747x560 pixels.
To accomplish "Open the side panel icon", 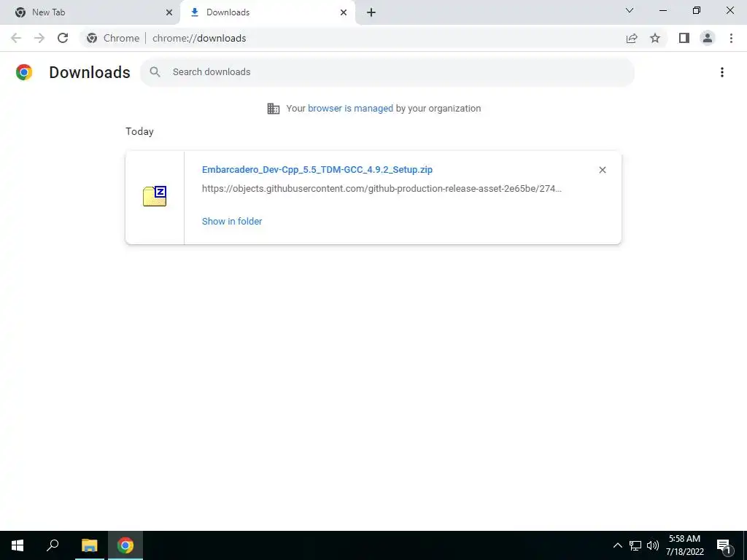I will point(684,38).
